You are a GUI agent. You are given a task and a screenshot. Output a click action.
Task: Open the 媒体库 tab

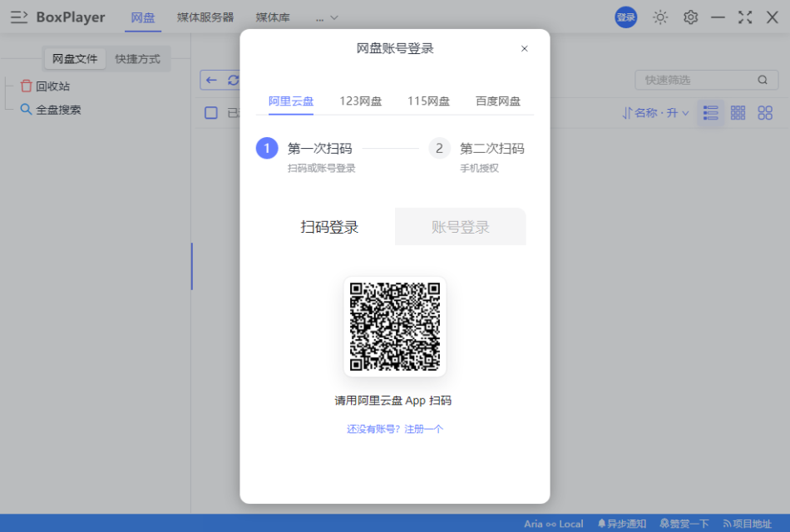(273, 17)
